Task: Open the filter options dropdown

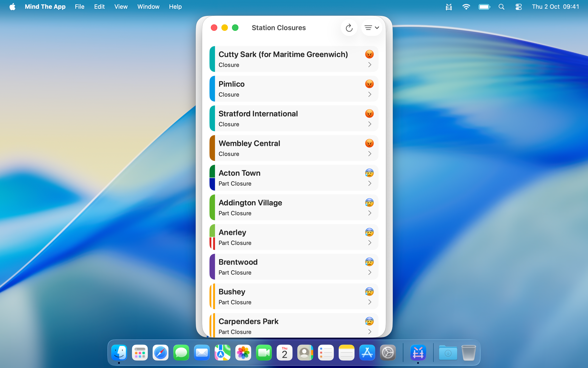Action: coord(371,28)
